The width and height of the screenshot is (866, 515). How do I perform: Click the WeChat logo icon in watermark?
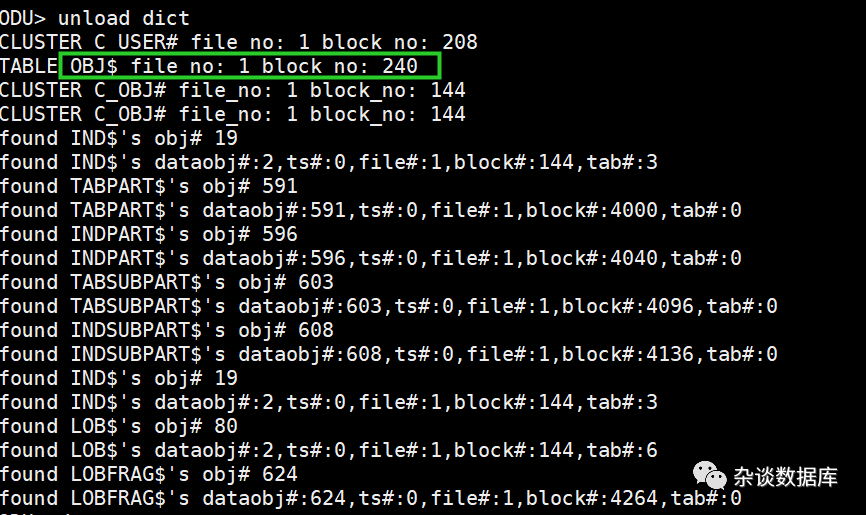coord(710,476)
